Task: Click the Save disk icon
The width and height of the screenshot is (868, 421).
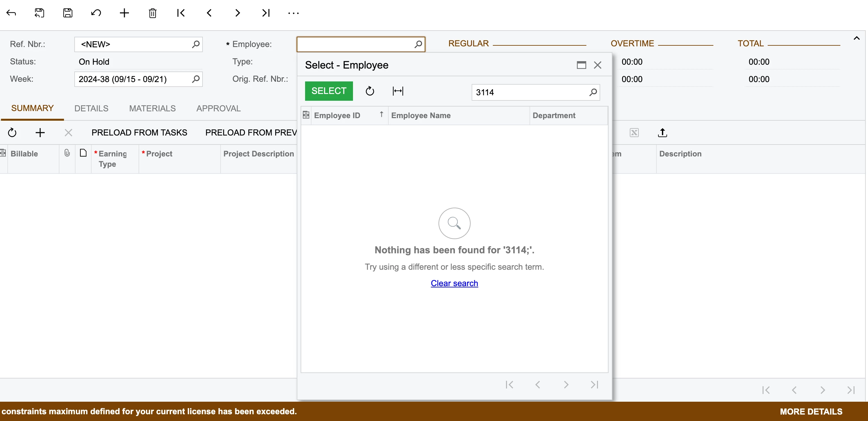Action: [x=68, y=13]
